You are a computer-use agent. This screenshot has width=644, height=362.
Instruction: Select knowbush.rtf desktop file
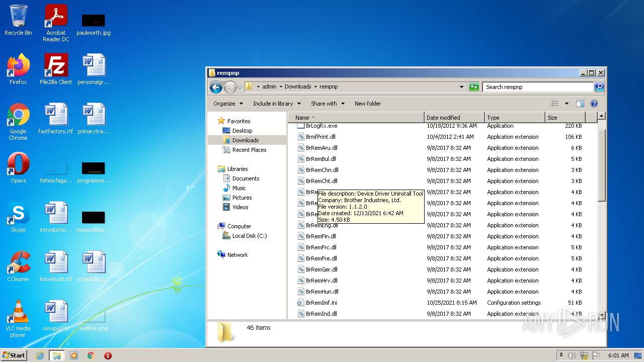coord(56,266)
